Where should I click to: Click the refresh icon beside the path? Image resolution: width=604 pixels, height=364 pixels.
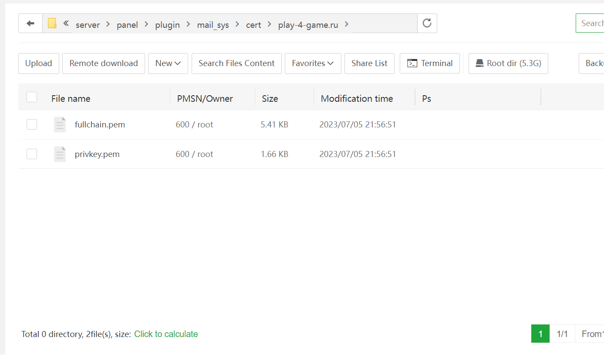427,23
